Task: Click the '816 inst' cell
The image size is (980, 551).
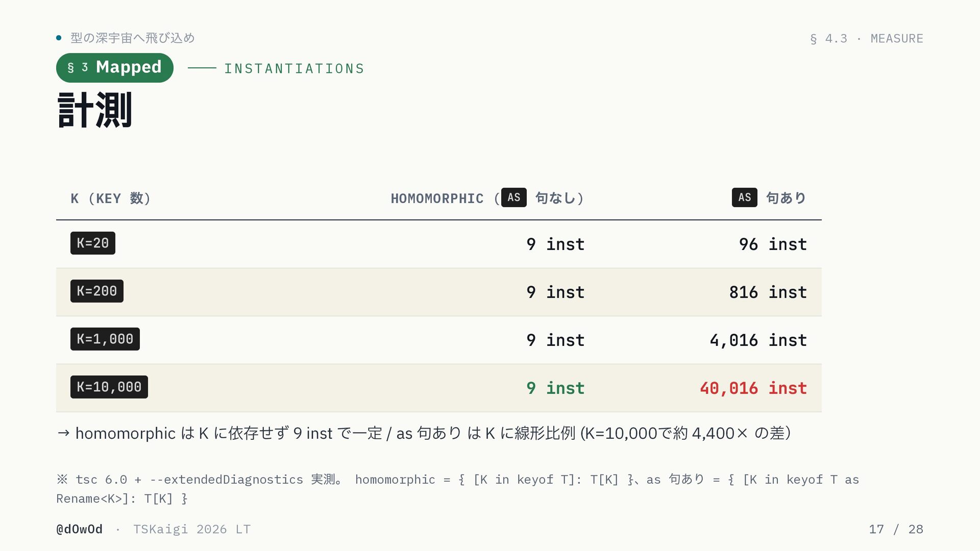Action: [x=768, y=292]
